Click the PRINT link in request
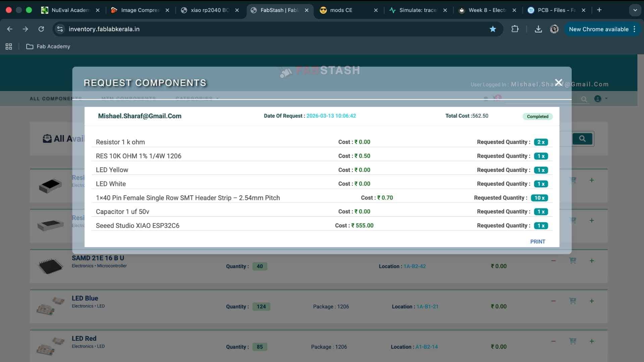This screenshot has width=644, height=362. pos(537,242)
